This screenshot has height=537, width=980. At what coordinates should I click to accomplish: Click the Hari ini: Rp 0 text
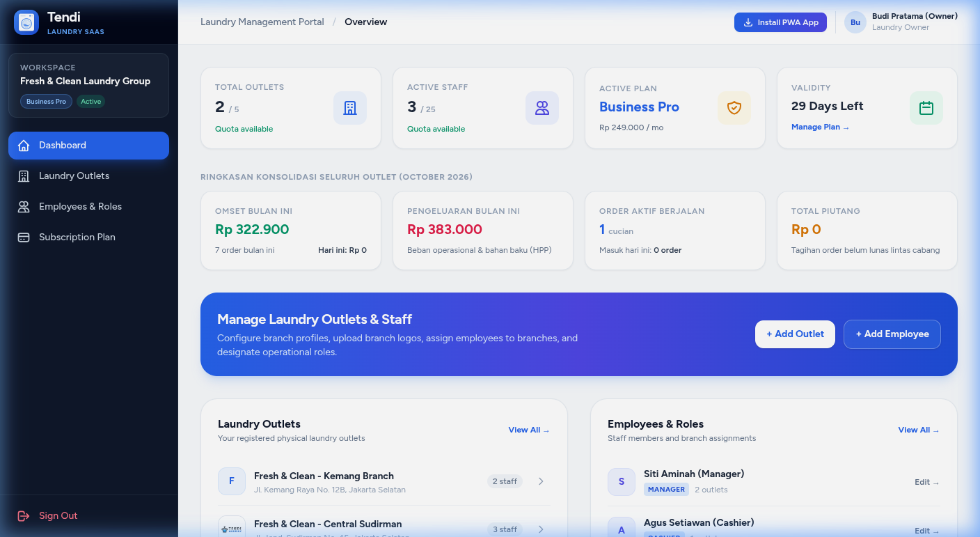coord(342,250)
